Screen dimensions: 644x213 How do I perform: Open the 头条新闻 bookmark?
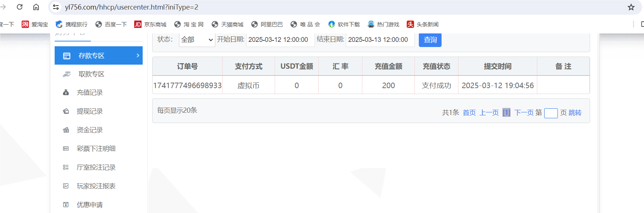(x=422, y=24)
